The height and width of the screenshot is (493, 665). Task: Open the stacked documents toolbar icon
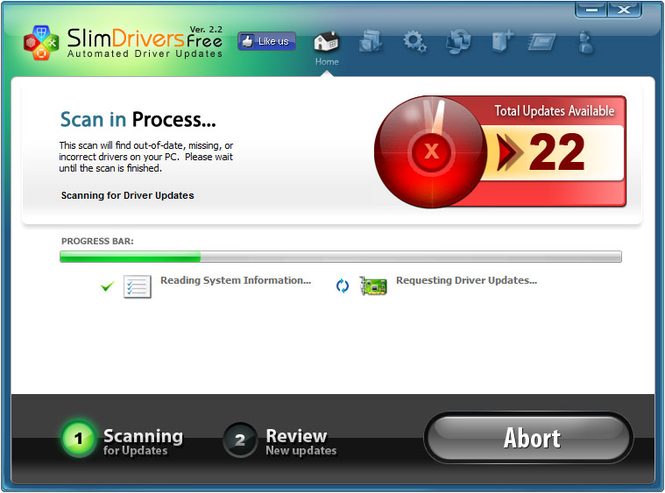370,41
